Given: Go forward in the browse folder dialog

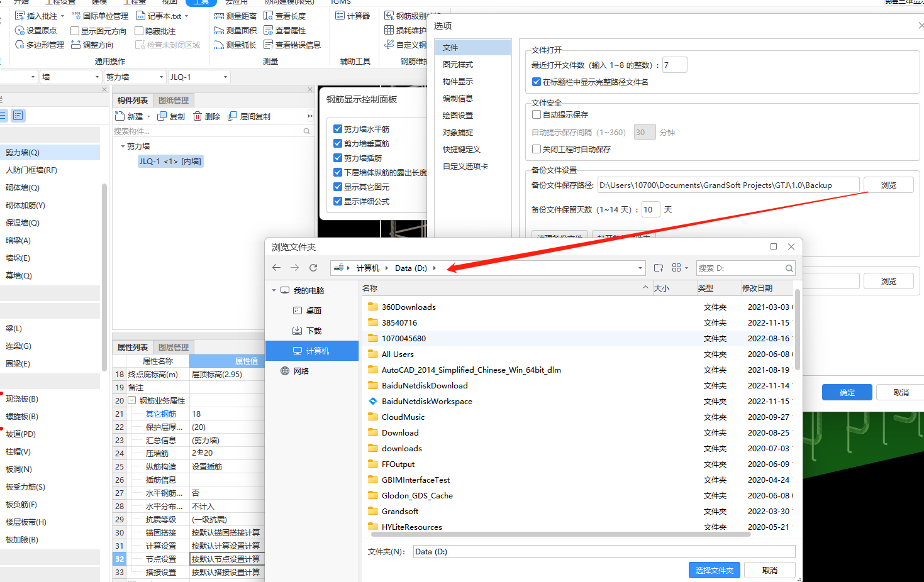Looking at the screenshot, I should point(294,268).
